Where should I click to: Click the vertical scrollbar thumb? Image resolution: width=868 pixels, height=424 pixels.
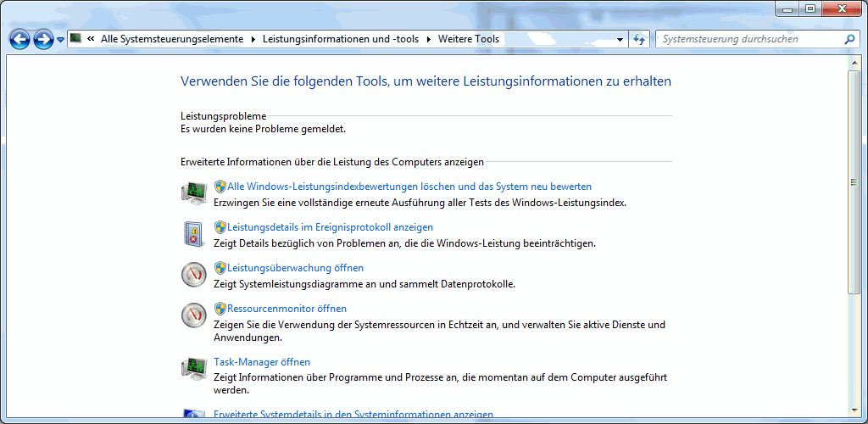click(853, 182)
